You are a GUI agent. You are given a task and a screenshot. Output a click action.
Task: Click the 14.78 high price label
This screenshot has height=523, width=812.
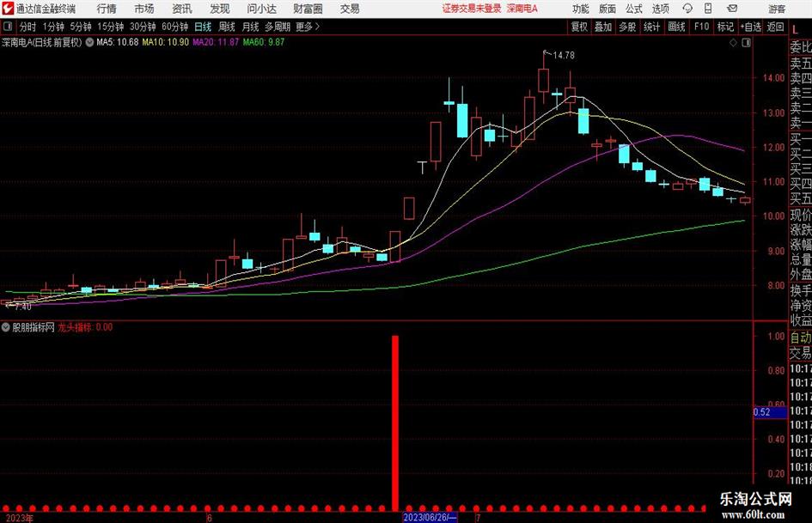(564, 56)
